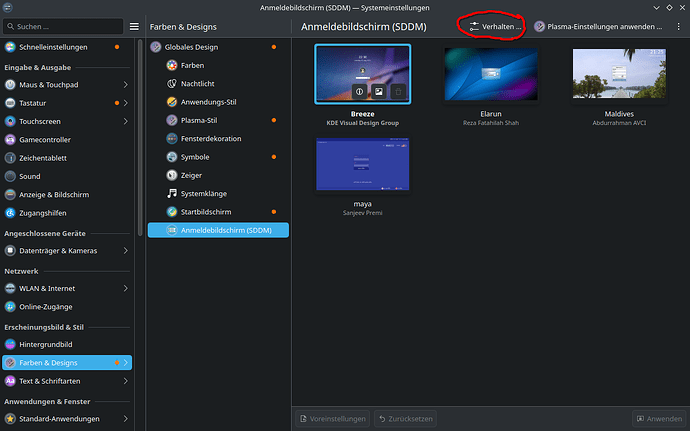Click the Zurücksetzen button
Viewport: 690px width, 431px height.
click(405, 419)
